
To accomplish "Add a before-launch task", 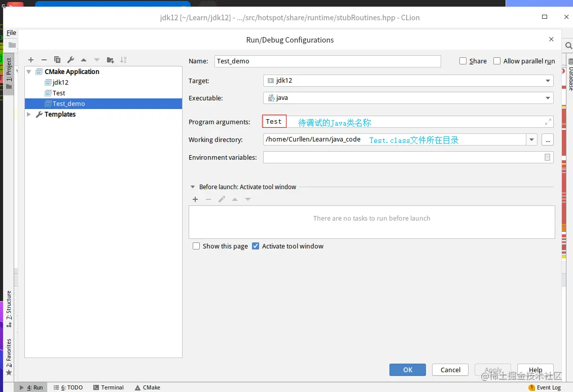I will coord(195,199).
